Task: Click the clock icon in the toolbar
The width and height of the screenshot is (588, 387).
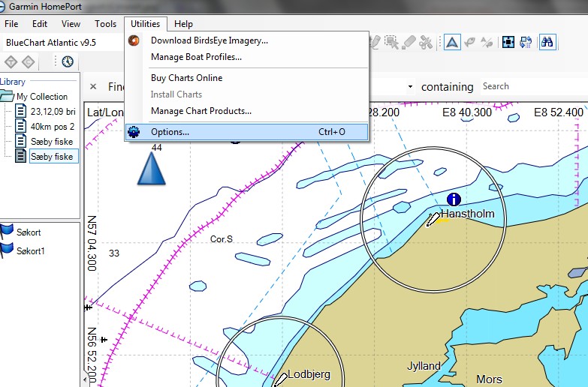Action: click(68, 61)
